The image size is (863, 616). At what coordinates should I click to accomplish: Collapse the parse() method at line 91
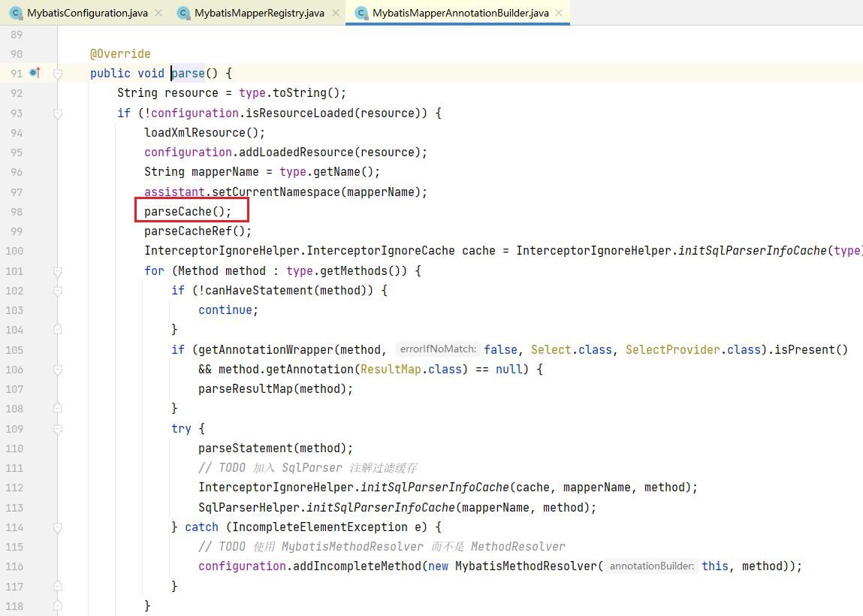(58, 74)
